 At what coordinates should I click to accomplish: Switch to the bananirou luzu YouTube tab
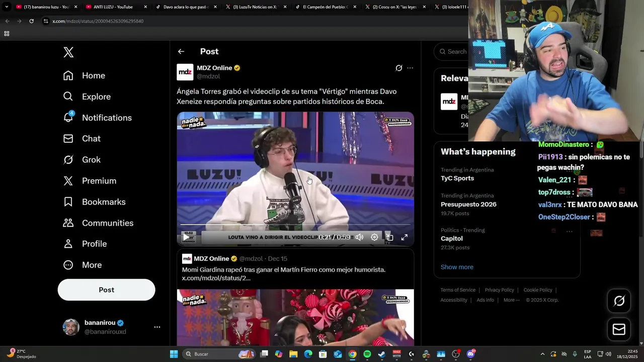click(x=47, y=7)
